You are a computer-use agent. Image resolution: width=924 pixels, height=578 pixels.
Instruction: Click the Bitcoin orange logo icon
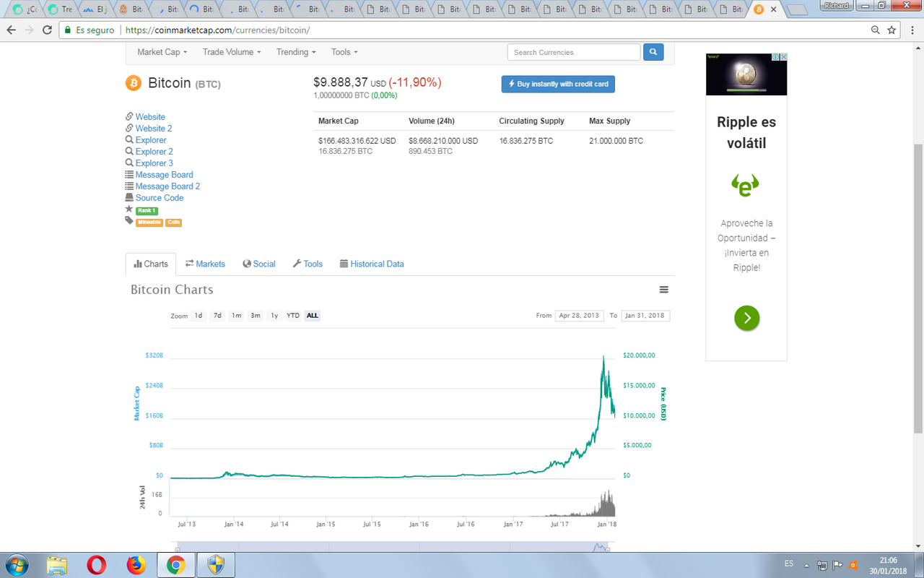pyautogui.click(x=134, y=83)
